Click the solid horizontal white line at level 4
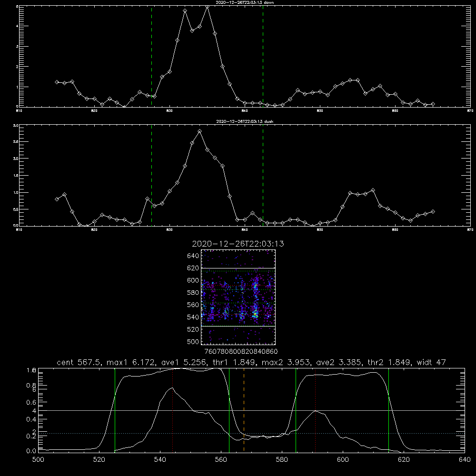The image size is (476, 476). point(251,410)
